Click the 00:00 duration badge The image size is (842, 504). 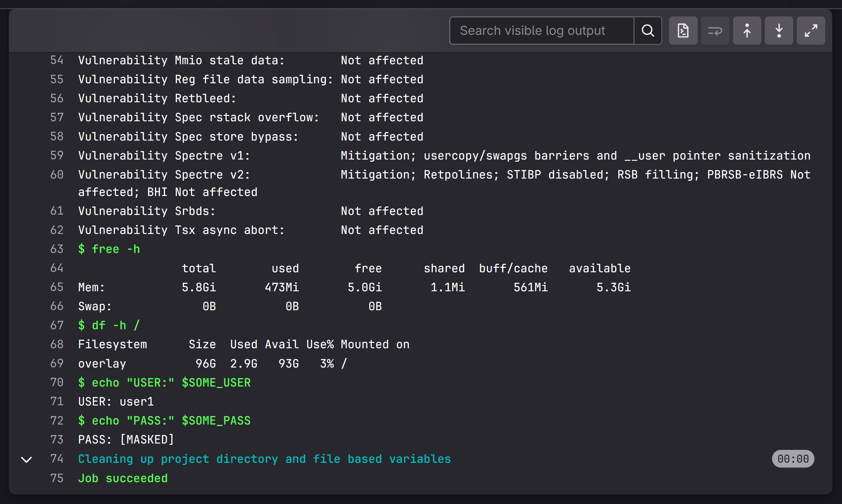coord(793,459)
